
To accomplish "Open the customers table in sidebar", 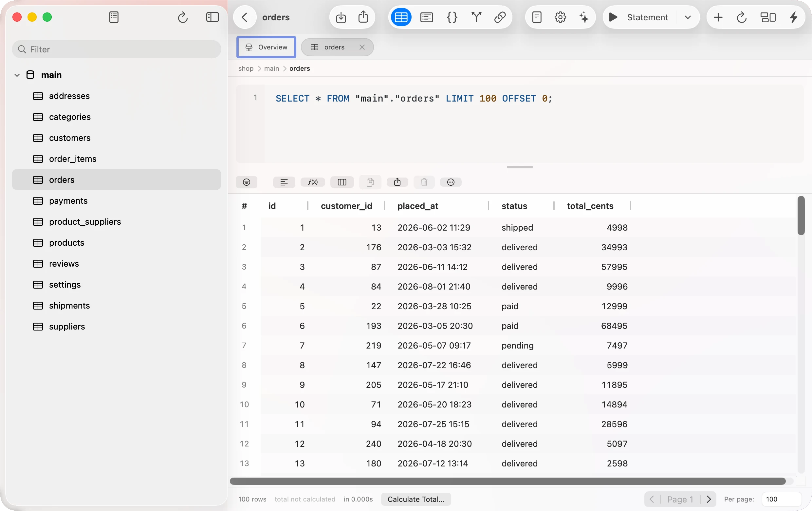I will click(116, 138).
